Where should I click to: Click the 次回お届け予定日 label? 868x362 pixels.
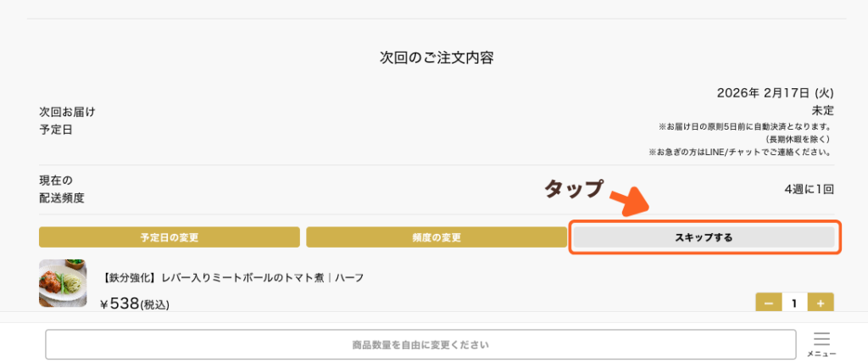67,120
